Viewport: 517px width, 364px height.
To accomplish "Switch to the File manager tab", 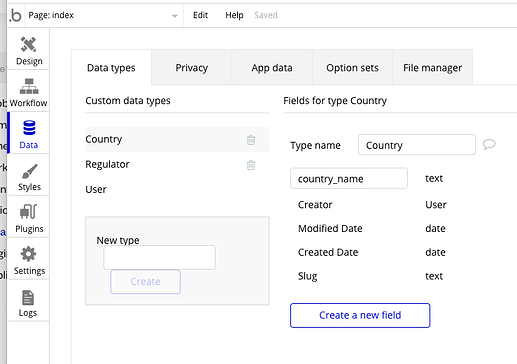I will tap(433, 68).
